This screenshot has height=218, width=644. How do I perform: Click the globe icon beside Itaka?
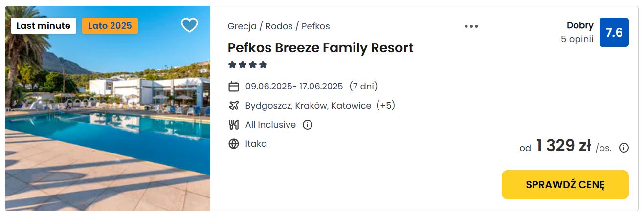(x=234, y=144)
